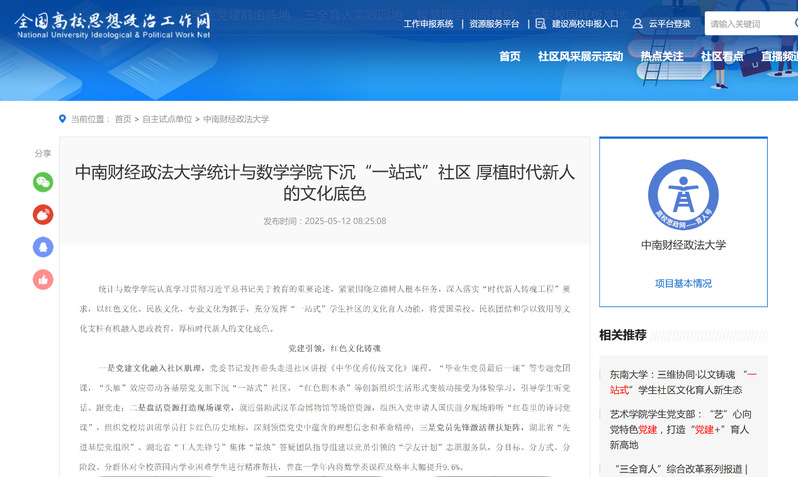Click 资源服务平台 top link
Screen dimensions: 798x477
coord(494,23)
